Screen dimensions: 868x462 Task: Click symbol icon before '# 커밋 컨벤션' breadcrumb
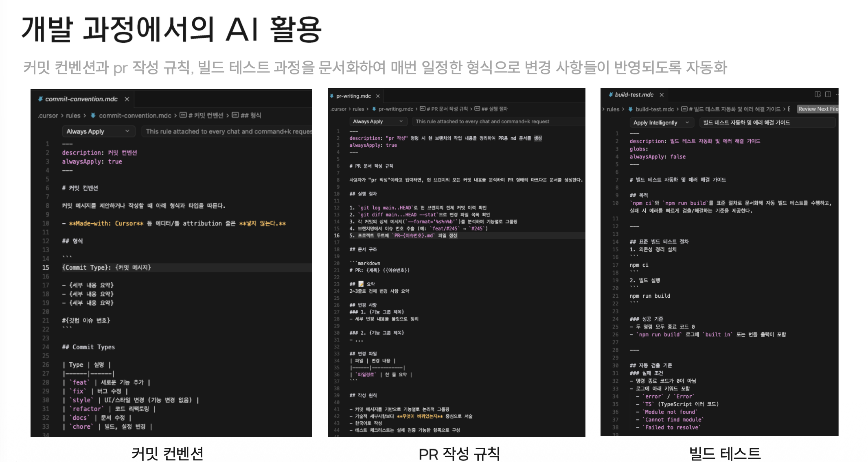183,115
